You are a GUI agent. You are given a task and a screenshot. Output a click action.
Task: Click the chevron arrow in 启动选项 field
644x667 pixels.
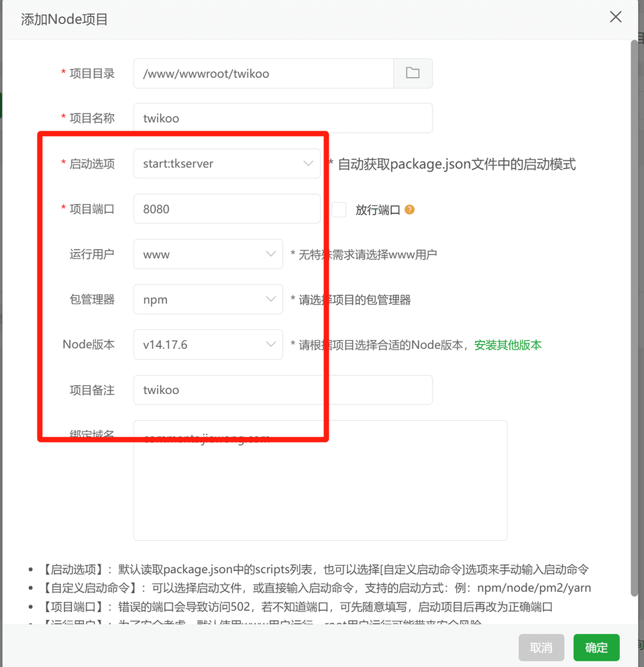(309, 163)
